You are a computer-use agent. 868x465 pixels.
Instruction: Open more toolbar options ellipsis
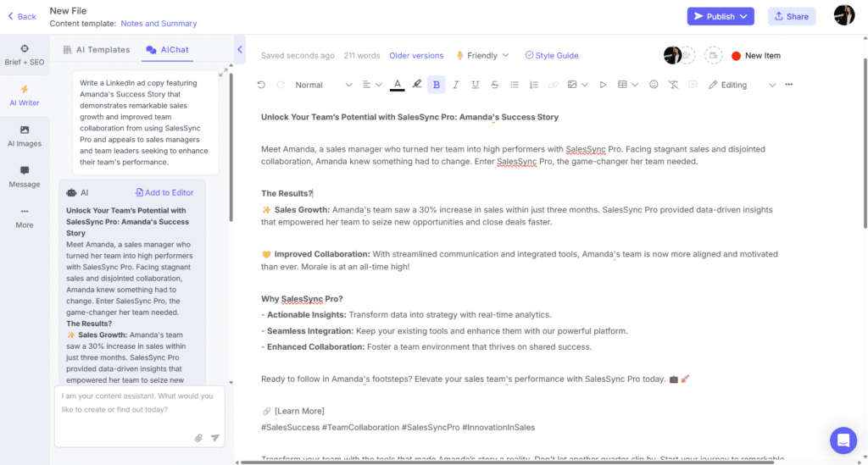click(789, 85)
